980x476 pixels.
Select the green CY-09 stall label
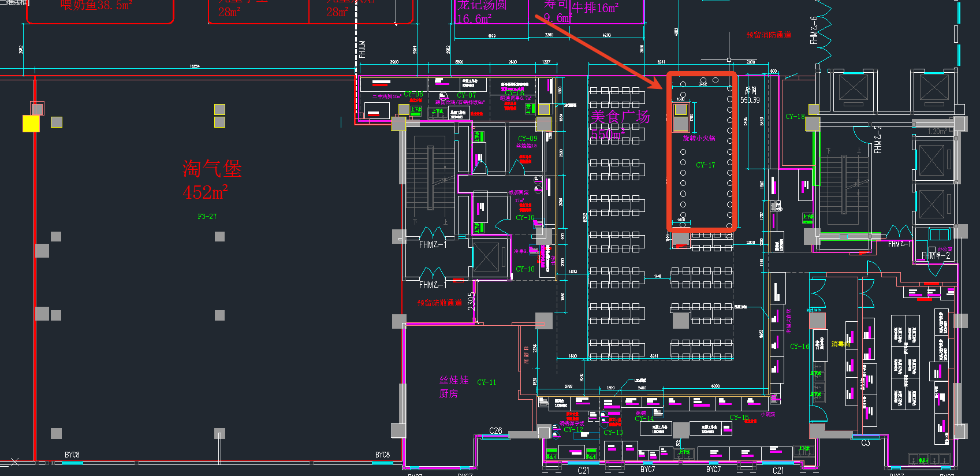click(x=527, y=139)
